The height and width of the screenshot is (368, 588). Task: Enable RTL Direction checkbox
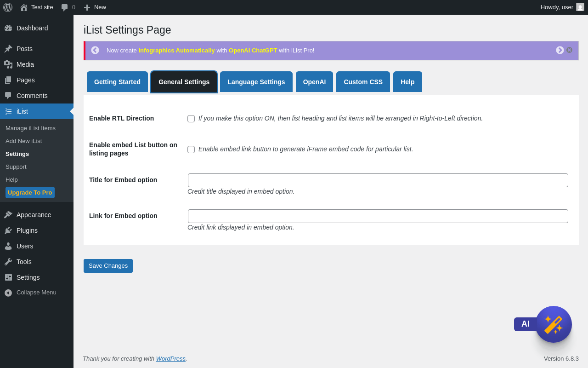(191, 119)
